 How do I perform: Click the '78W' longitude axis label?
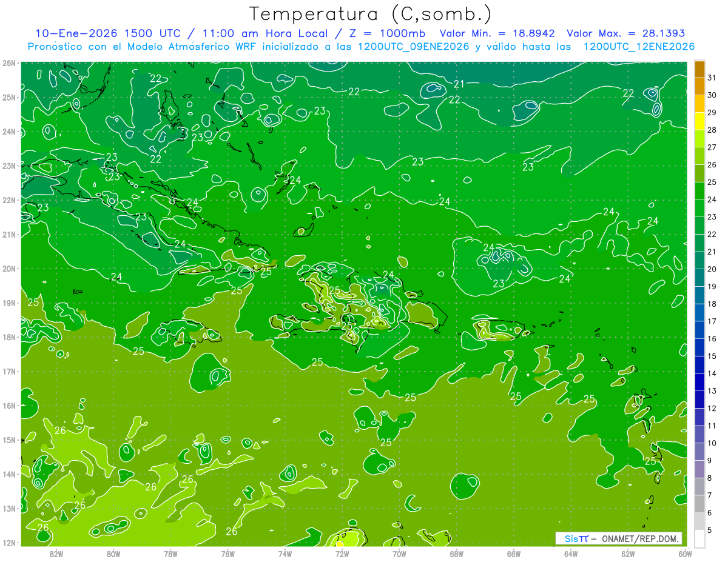pos(170,554)
